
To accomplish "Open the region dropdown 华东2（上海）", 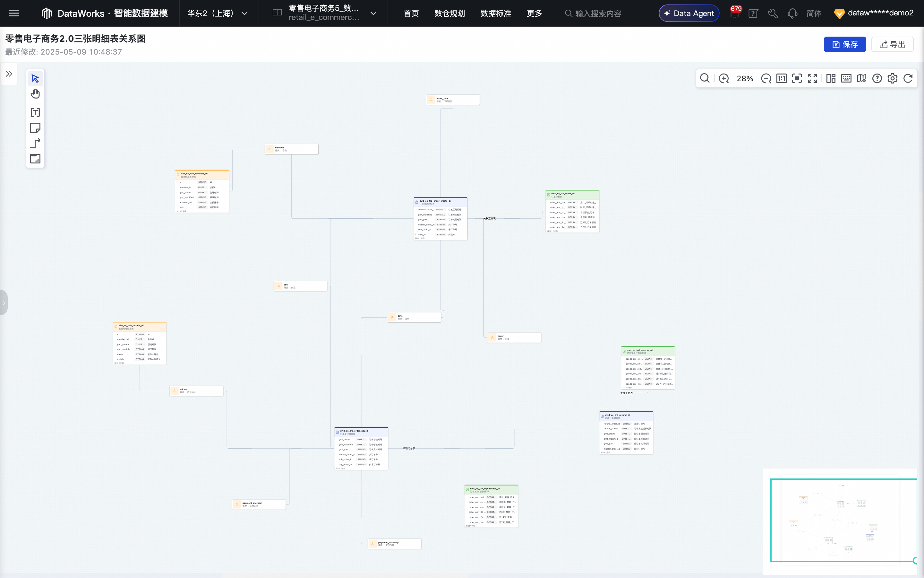I will [x=217, y=13].
